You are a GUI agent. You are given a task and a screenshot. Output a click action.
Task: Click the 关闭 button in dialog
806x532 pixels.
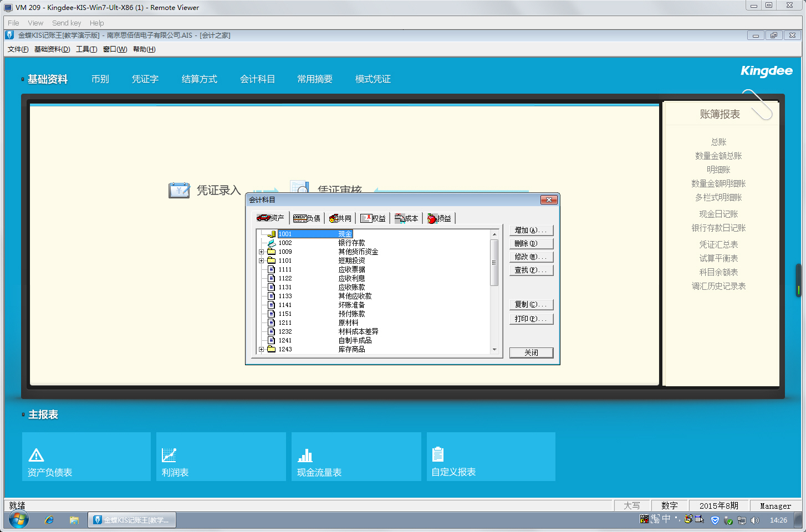[531, 352]
